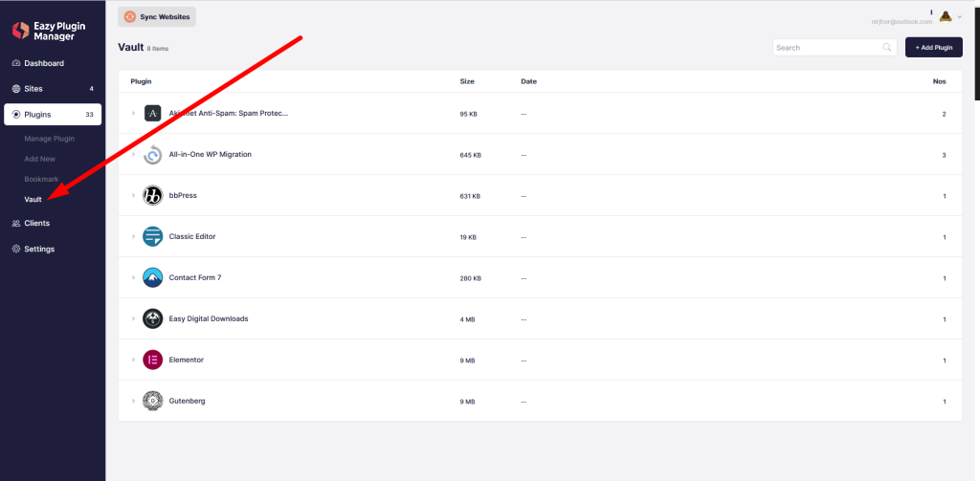Click the Sites count badge 4
Viewport: 980px width, 481px height.
click(x=91, y=89)
